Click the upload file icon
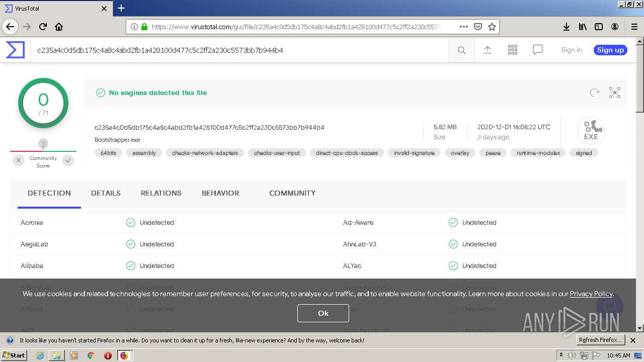 pos(487,50)
